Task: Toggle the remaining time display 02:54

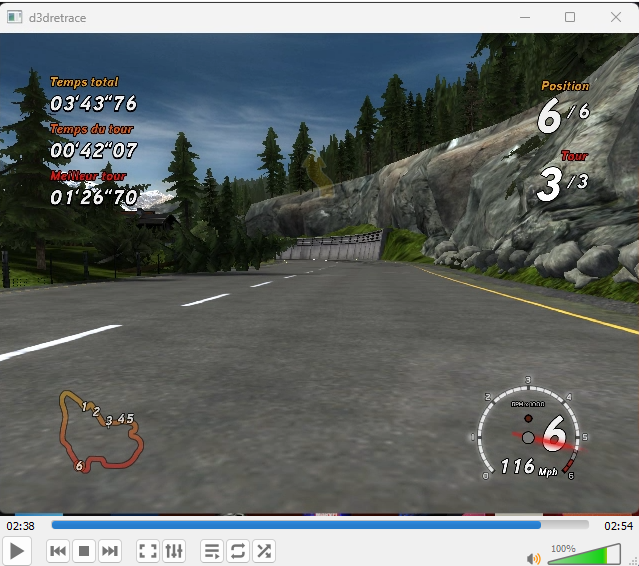Action: tap(618, 526)
